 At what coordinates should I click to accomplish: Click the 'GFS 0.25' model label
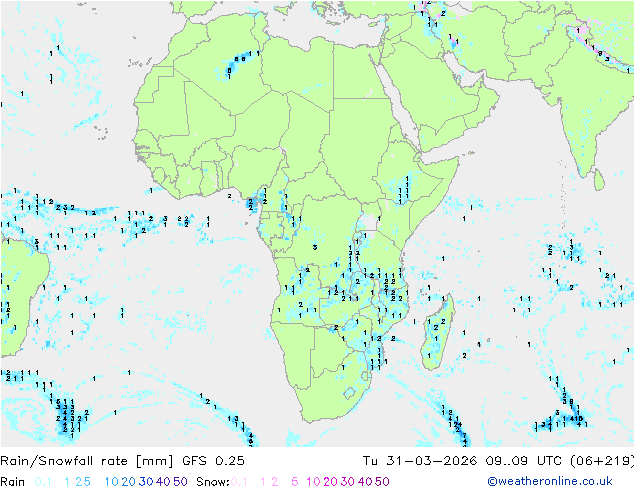click(213, 461)
